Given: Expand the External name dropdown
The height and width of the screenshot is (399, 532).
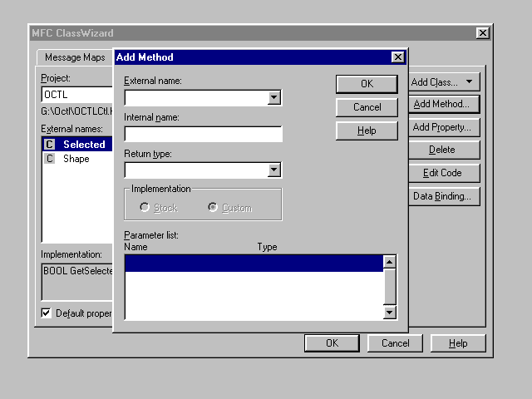Looking at the screenshot, I should tap(274, 98).
